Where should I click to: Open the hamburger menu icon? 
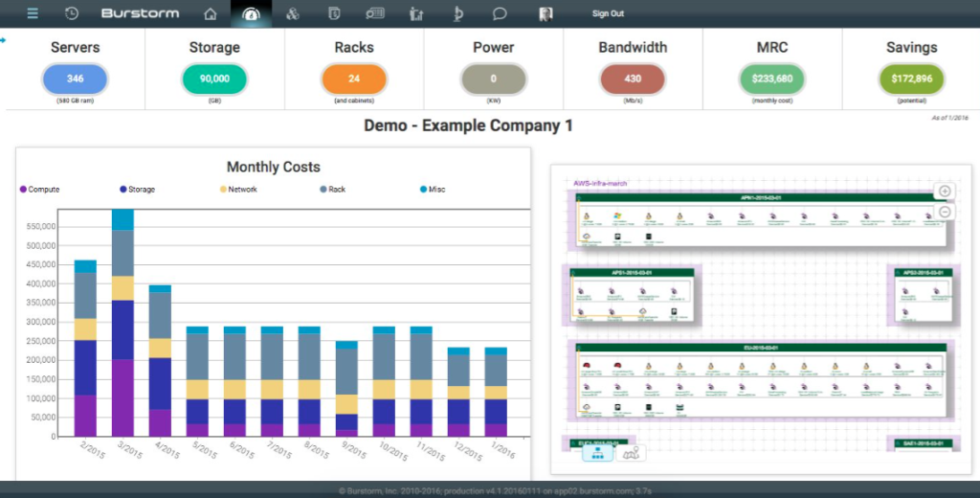[33, 13]
